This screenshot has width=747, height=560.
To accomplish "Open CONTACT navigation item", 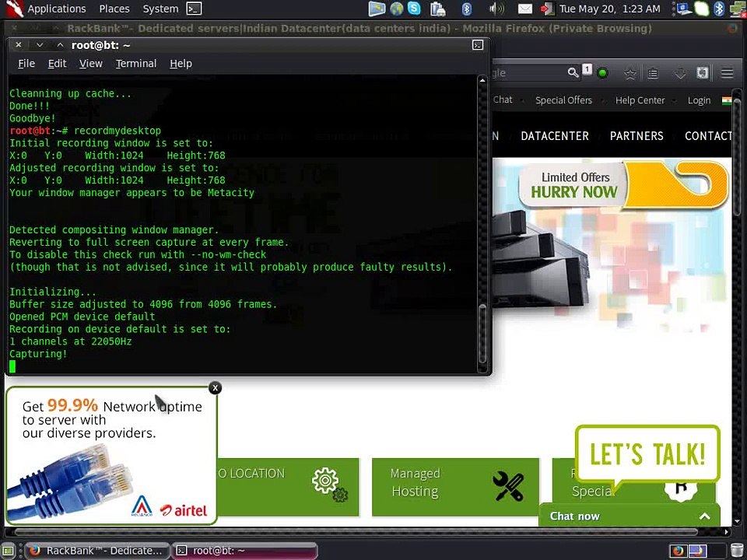I will pos(708,135).
